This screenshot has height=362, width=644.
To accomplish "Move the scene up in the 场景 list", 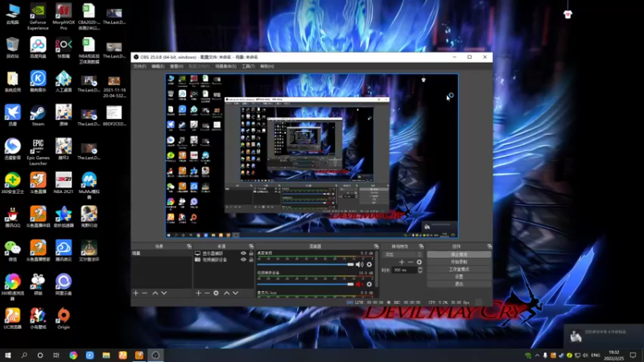I will click(x=155, y=293).
